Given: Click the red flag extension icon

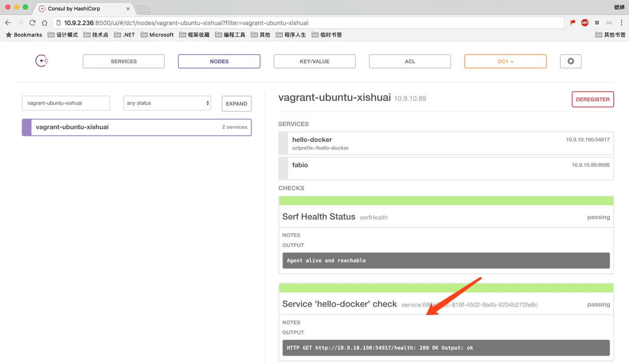Looking at the screenshot, I should click(x=572, y=23).
